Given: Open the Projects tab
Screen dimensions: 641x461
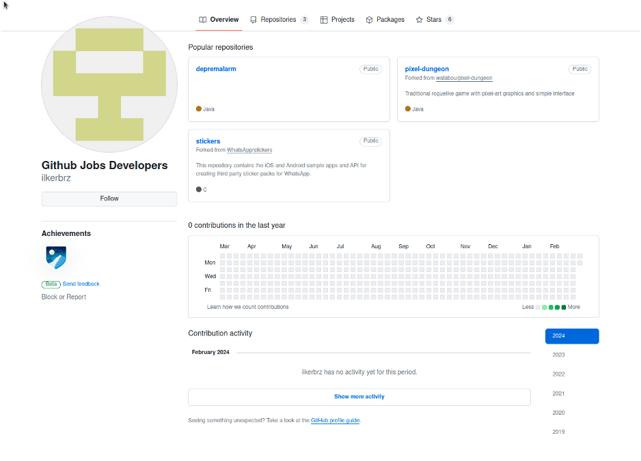Looking at the screenshot, I should [337, 20].
